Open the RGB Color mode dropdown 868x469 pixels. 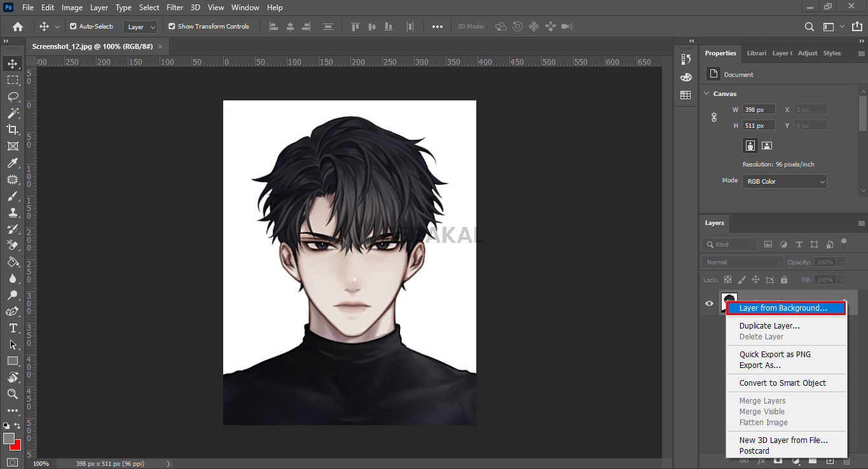coord(784,181)
